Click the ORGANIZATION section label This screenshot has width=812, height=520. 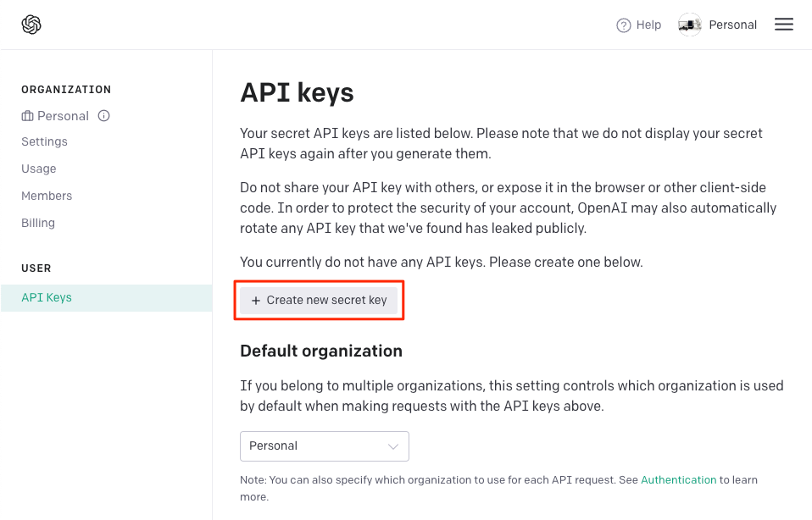point(66,90)
